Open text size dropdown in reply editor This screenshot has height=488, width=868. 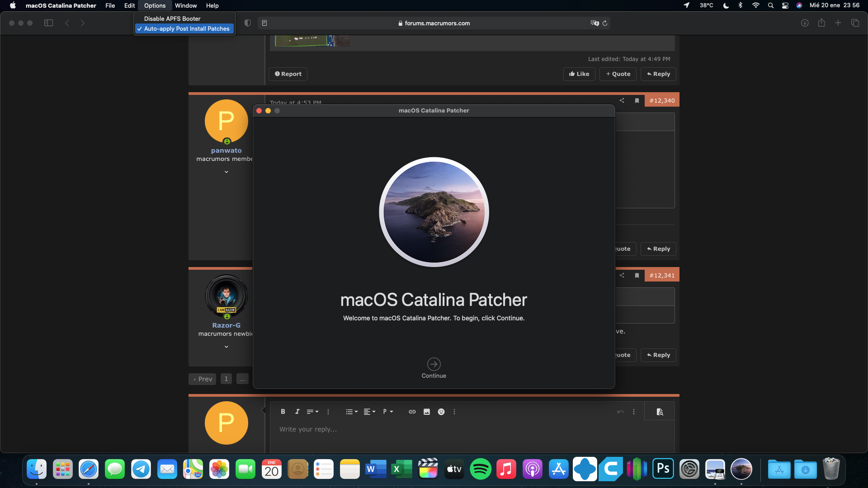[312, 412]
